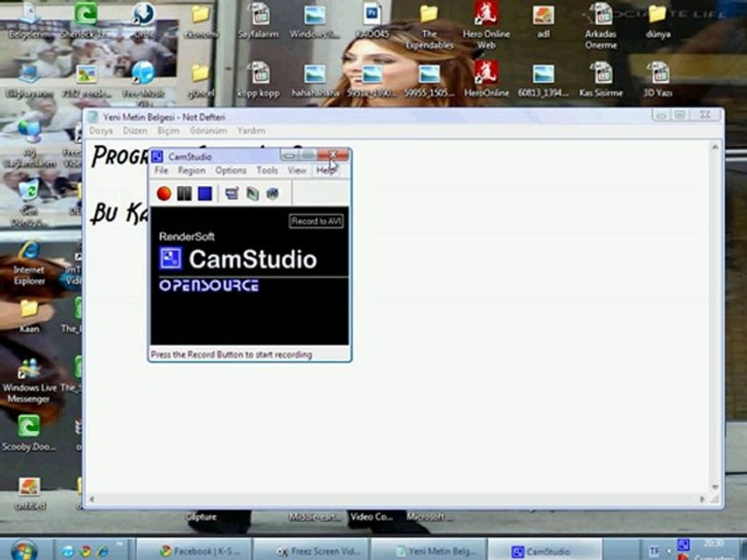Viewport: 747px width, 560px height.
Task: Click the CamStudio title bar icon
Action: 158,156
